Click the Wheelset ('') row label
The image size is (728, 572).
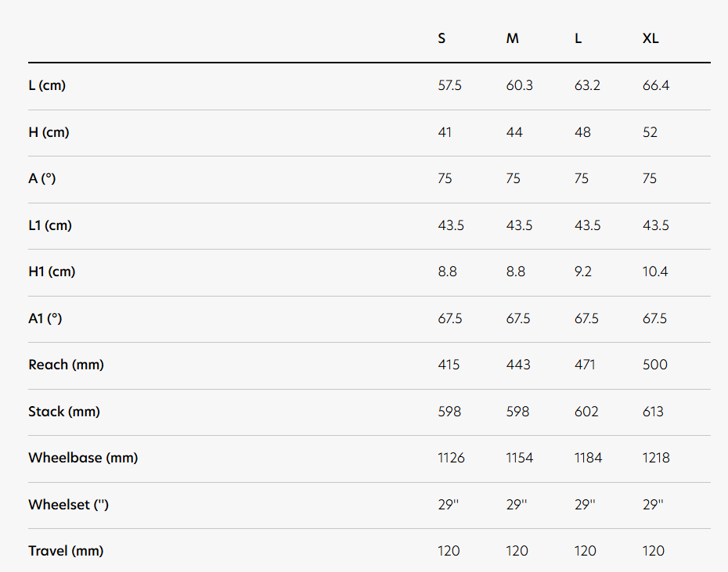[69, 505]
